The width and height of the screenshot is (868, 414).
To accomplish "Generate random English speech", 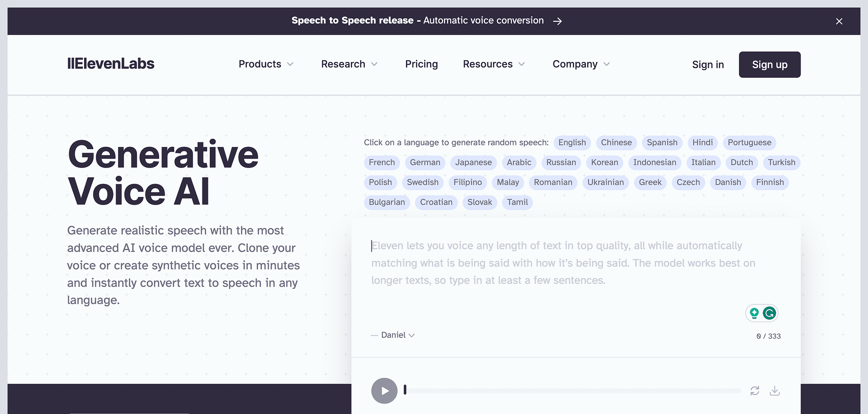I will point(572,142).
